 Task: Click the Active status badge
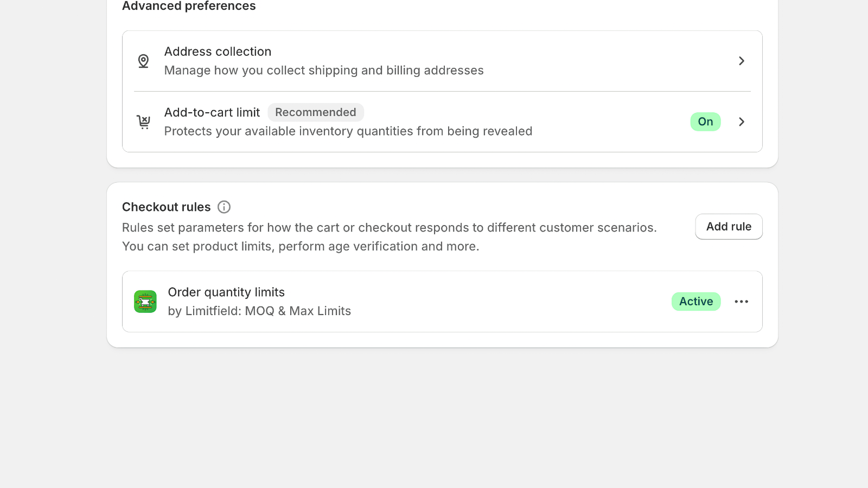[x=696, y=301]
